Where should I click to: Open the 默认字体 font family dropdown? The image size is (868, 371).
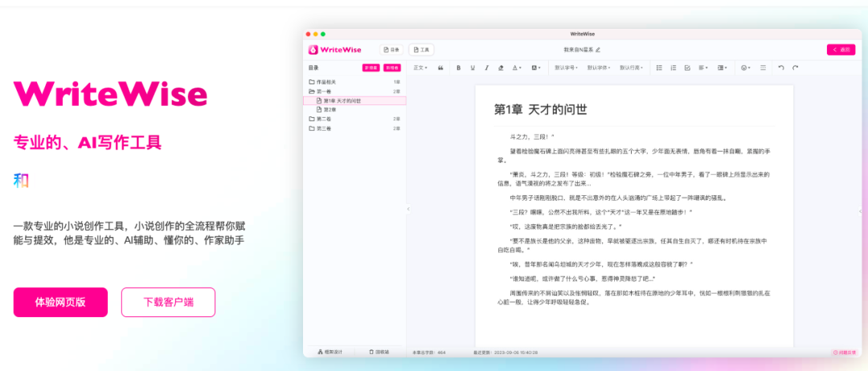point(599,68)
